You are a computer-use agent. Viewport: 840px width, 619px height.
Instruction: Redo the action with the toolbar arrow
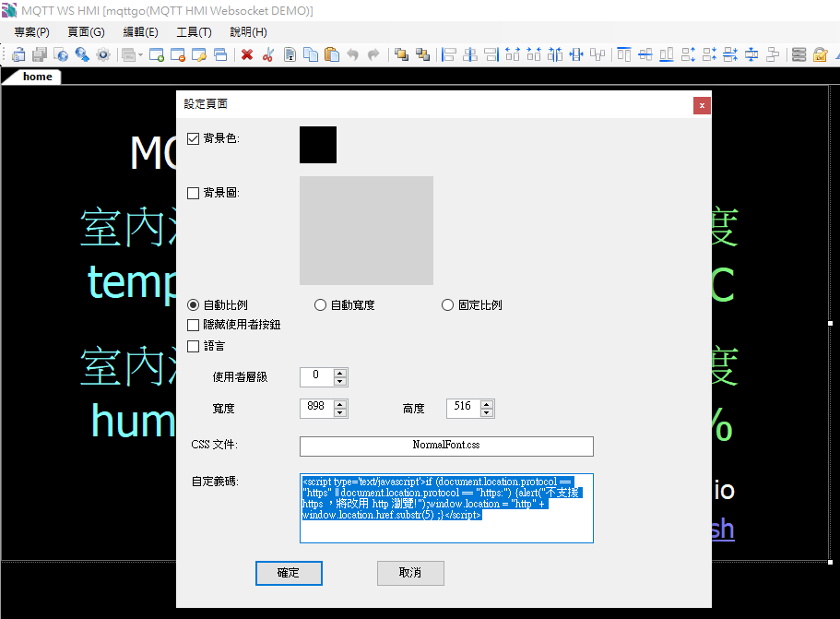[x=373, y=54]
